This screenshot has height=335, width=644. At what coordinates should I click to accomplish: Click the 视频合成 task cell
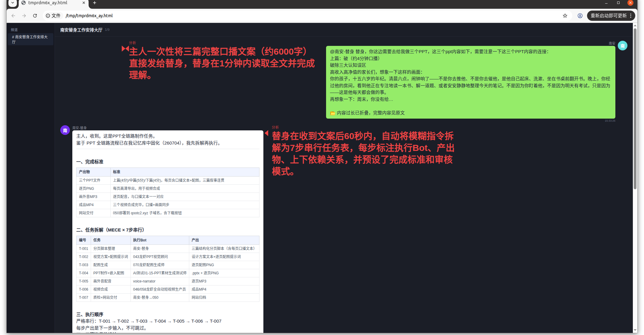pyautogui.click(x=111, y=289)
